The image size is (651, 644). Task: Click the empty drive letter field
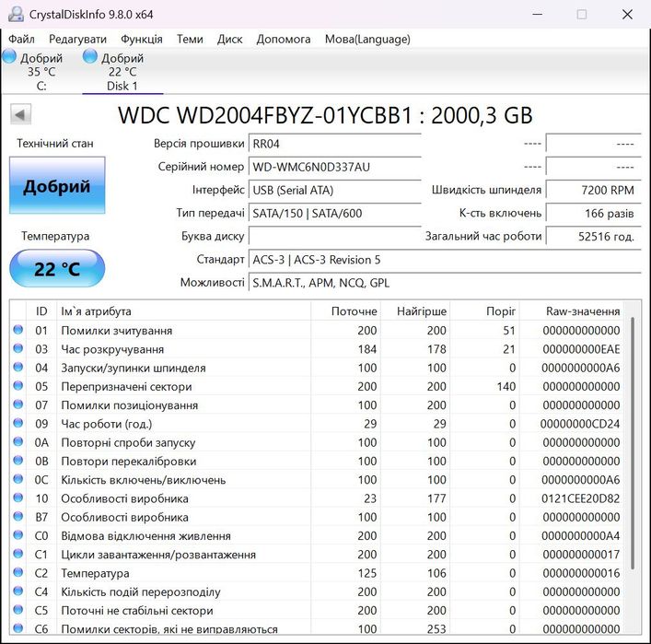(334, 237)
